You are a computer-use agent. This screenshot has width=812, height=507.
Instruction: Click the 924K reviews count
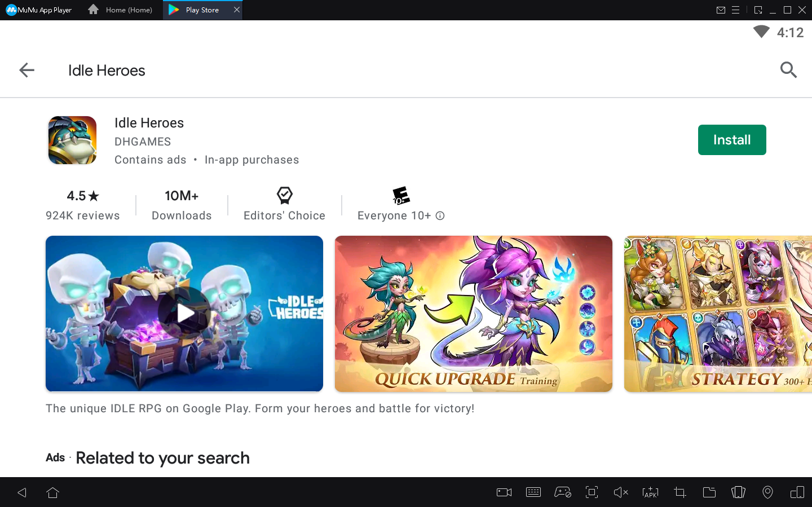83,215
